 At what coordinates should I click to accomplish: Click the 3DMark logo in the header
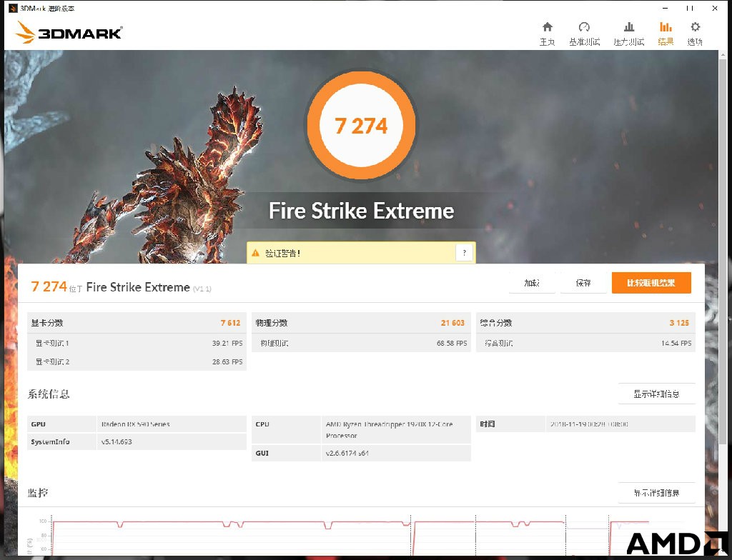click(x=69, y=33)
